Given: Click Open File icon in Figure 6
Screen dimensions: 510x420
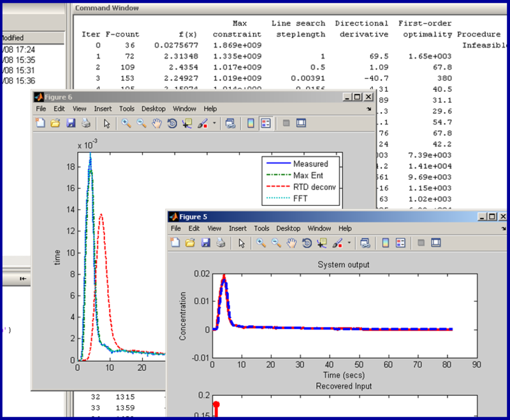Looking at the screenshot, I should tap(55, 123).
